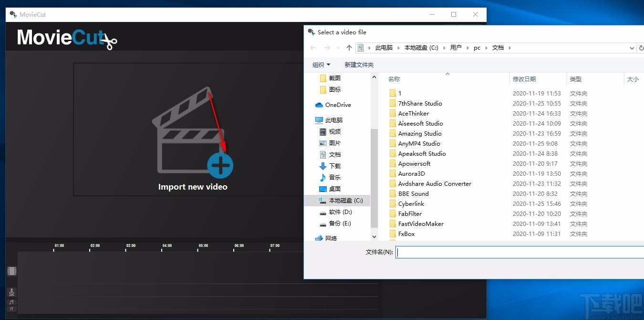Click the 04:00 timeline marker
The height and width of the screenshot is (320, 644).
[167, 245]
